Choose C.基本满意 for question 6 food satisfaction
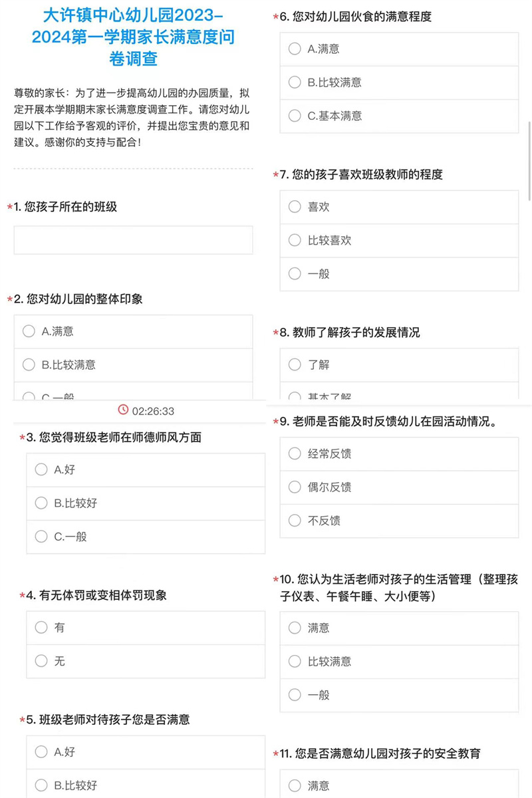Screen dimensions: 532x798 coord(295,116)
